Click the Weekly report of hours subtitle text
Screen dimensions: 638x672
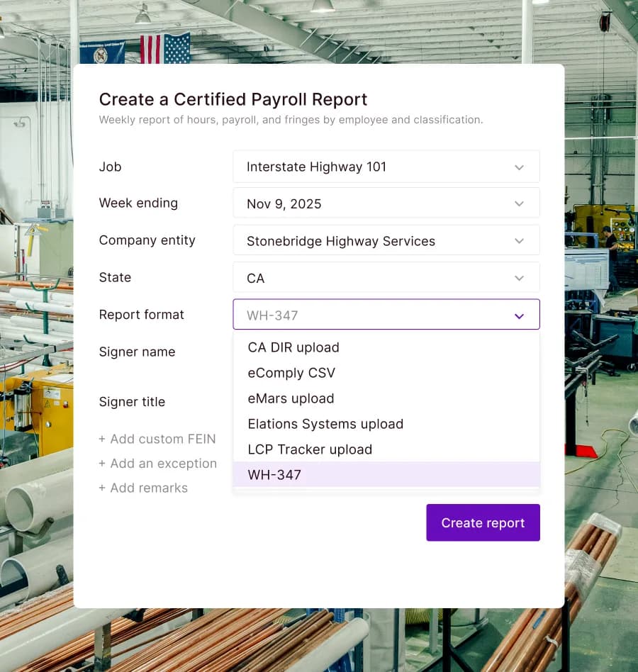(x=291, y=120)
